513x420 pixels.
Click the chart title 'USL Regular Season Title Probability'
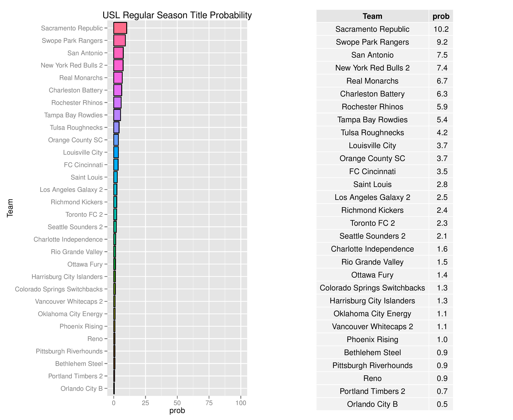pyautogui.click(x=177, y=15)
